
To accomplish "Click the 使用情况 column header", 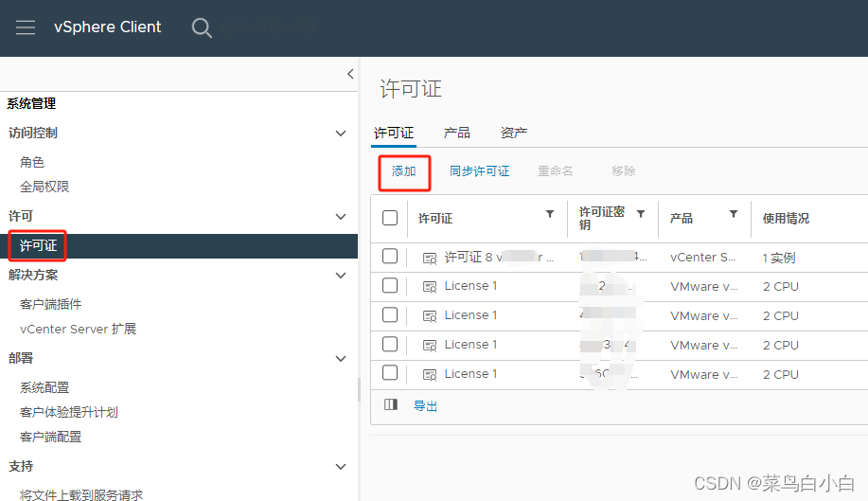I will [x=786, y=219].
